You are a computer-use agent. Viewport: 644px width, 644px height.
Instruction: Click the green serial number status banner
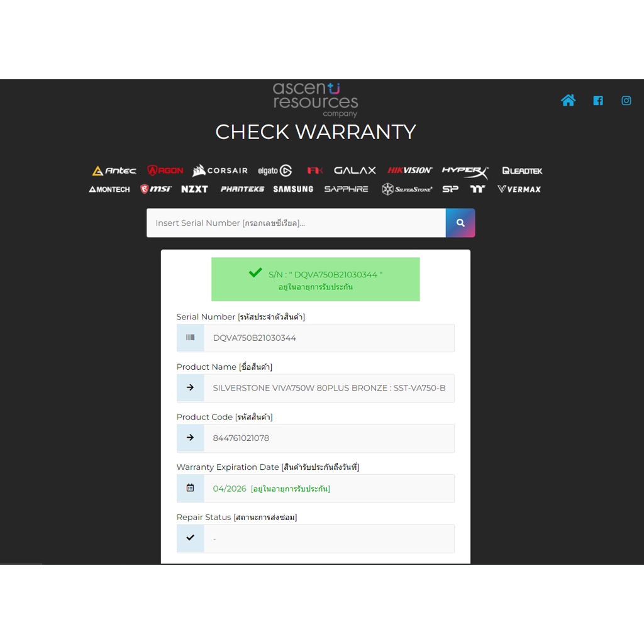tap(315, 279)
